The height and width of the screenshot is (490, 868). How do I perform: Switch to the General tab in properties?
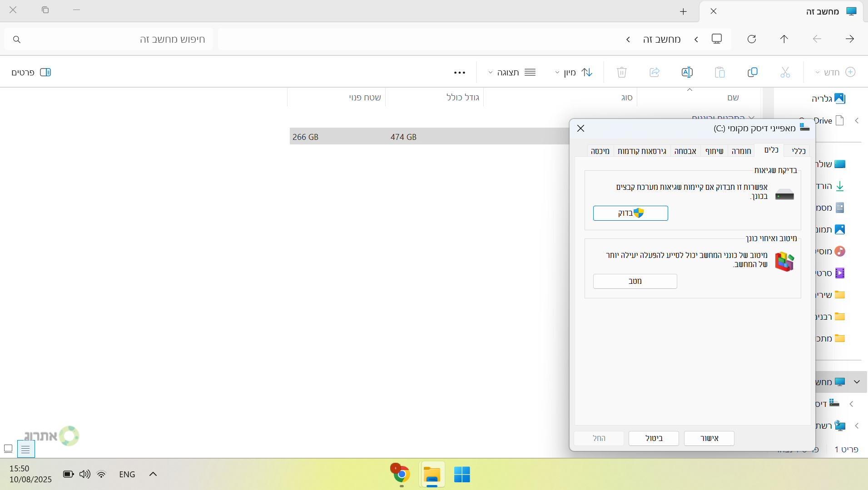[798, 151]
